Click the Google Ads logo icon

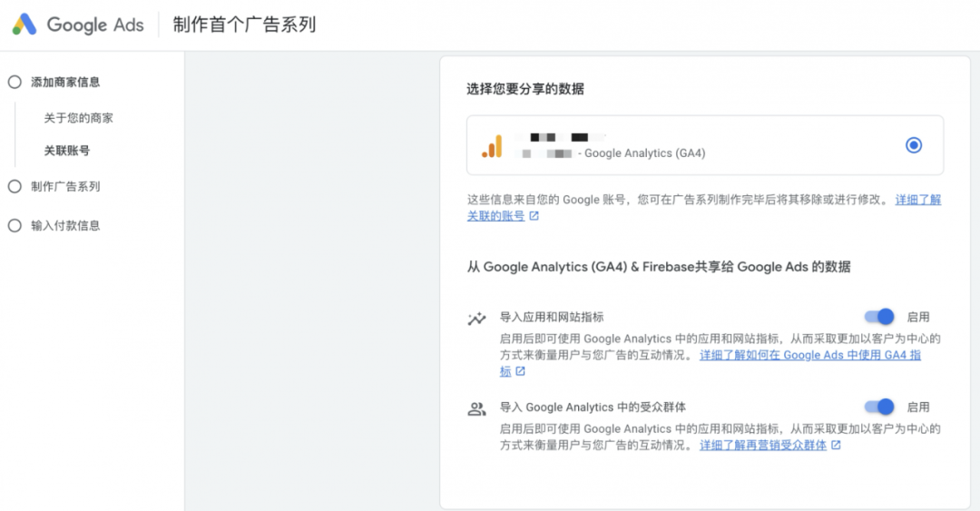24,25
